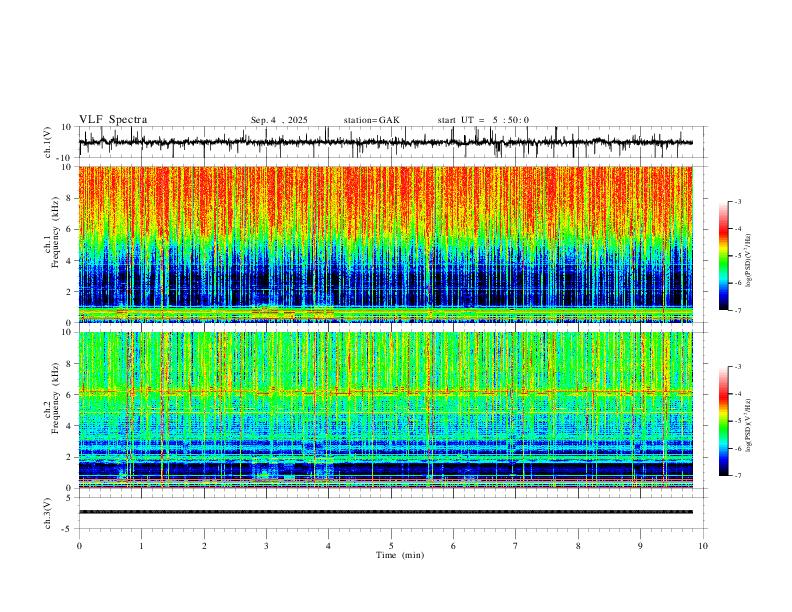This screenshot has height=612, width=792.
Task: Click the ch.1 spectrogram color scale bar
Action: [x=723, y=256]
